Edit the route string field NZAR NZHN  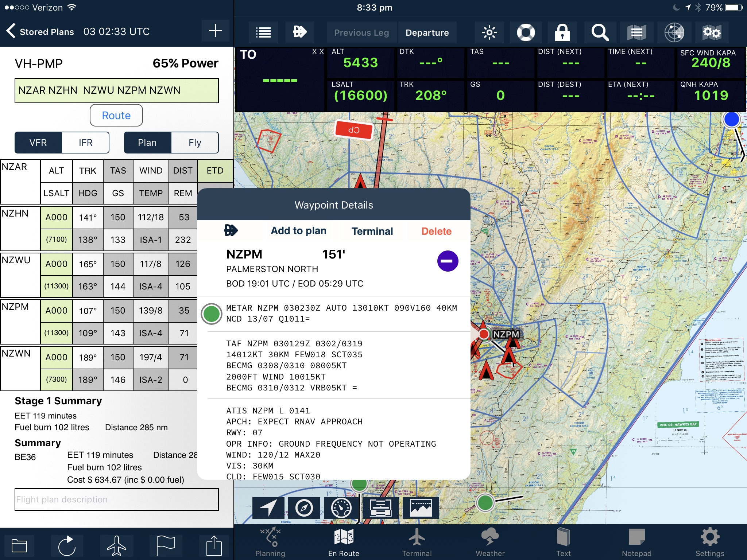[117, 90]
